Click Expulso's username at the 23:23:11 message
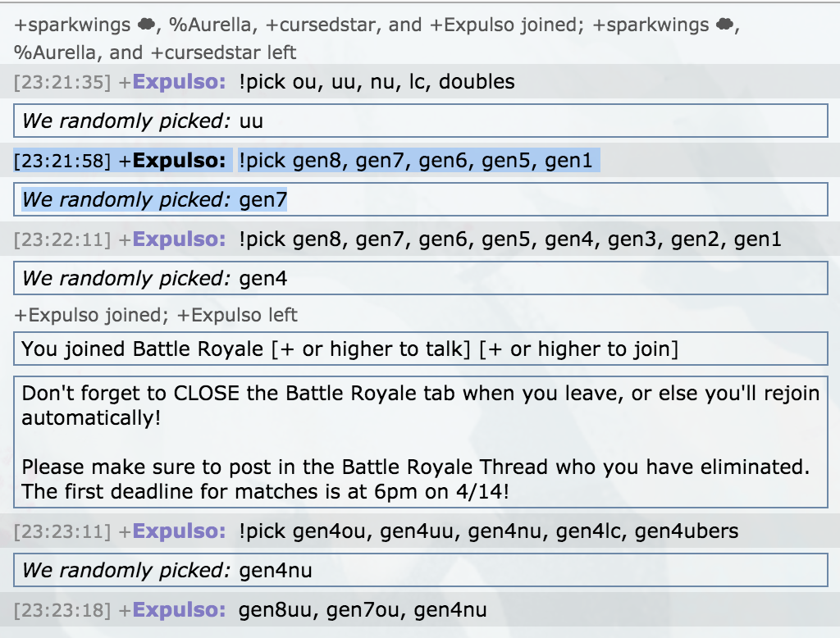 pos(179,531)
